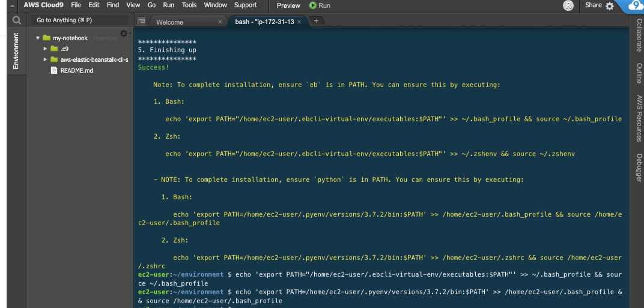Select the .c9 folder
644x308 pixels.
[64, 49]
